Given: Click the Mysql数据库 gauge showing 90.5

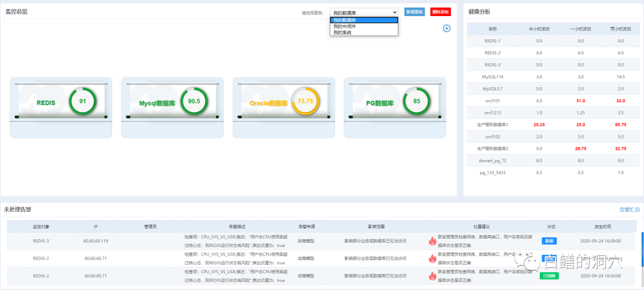Looking at the screenshot, I should pyautogui.click(x=194, y=101).
